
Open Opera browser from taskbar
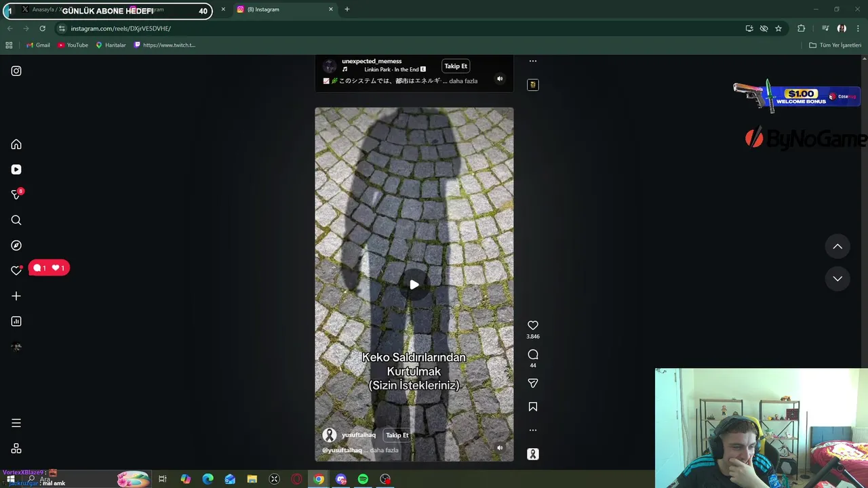pyautogui.click(x=296, y=479)
